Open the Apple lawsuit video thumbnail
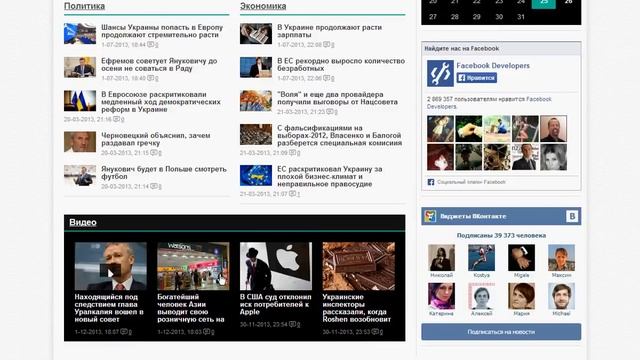Image resolution: width=640 pixels, height=360 pixels. tap(276, 266)
